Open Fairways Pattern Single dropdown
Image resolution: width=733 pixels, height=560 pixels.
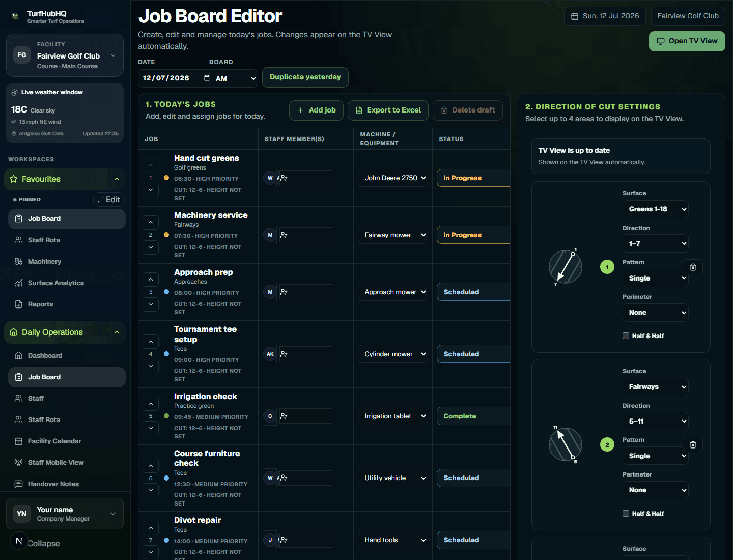[655, 456]
